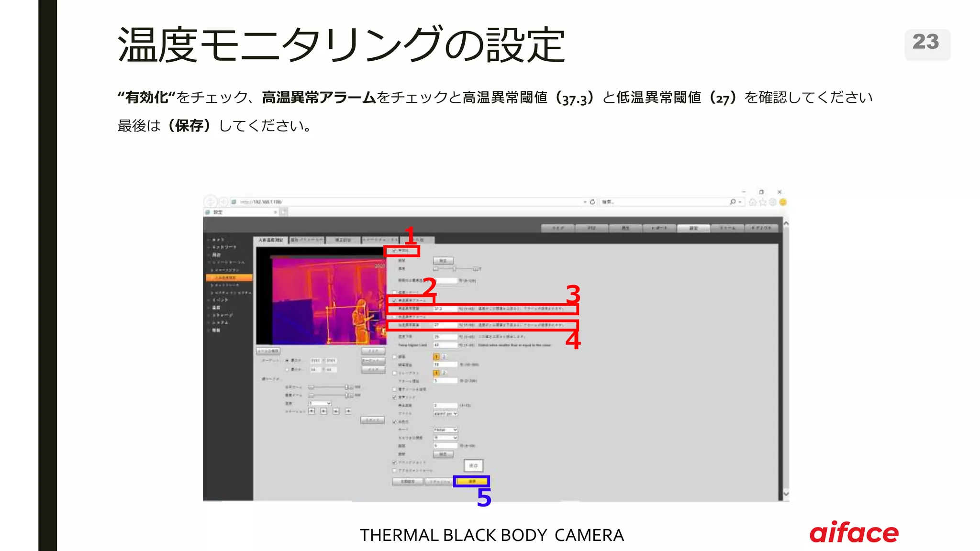Toggle the high temperature alarm checkbox
This screenshot has height=551, width=980.
[395, 300]
